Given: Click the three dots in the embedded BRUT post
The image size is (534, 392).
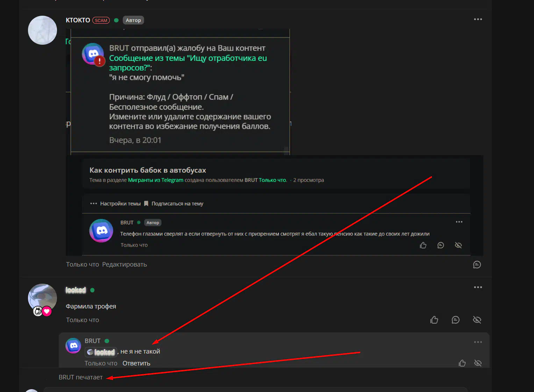Looking at the screenshot, I should pos(459,222).
